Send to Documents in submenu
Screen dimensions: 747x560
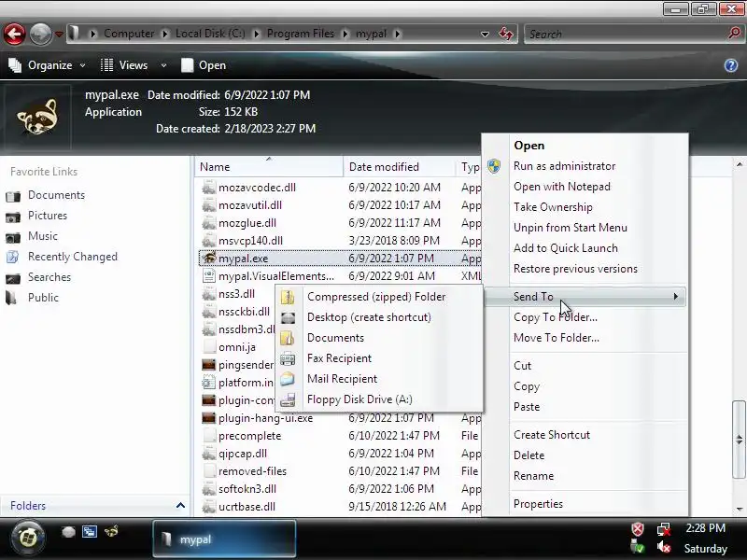point(379,337)
